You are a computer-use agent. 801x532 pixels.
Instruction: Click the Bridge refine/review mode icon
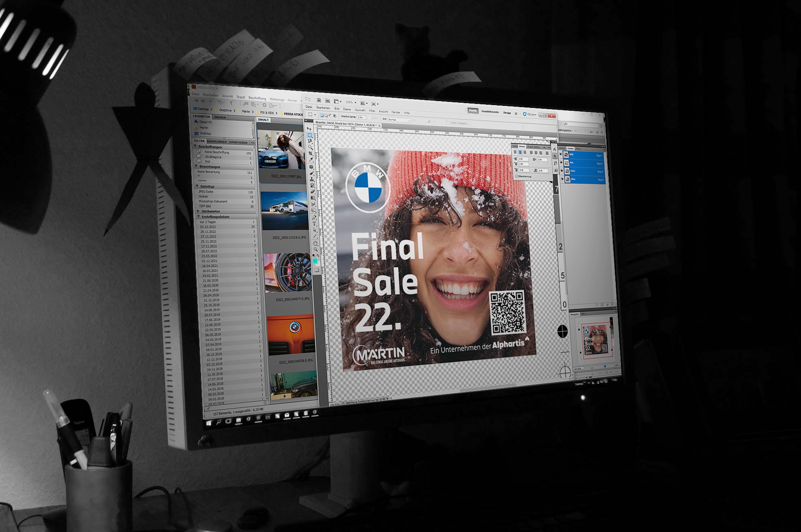(254, 104)
